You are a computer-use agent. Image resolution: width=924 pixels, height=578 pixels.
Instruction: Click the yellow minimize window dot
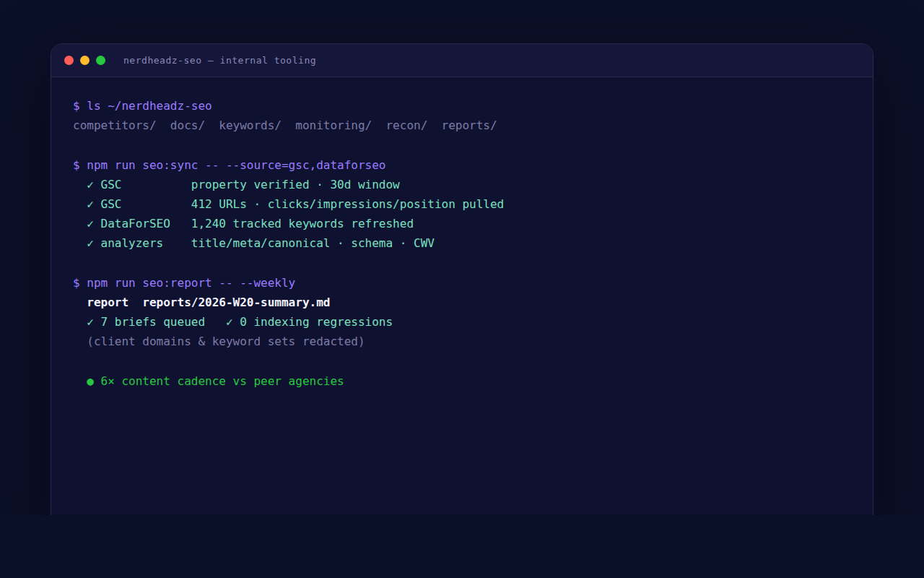pos(84,61)
